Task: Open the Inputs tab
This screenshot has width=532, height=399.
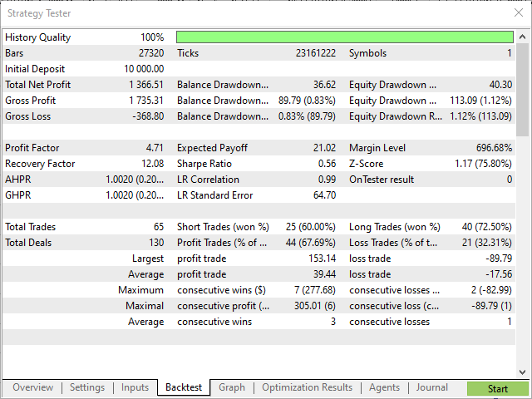Action: 135,387
